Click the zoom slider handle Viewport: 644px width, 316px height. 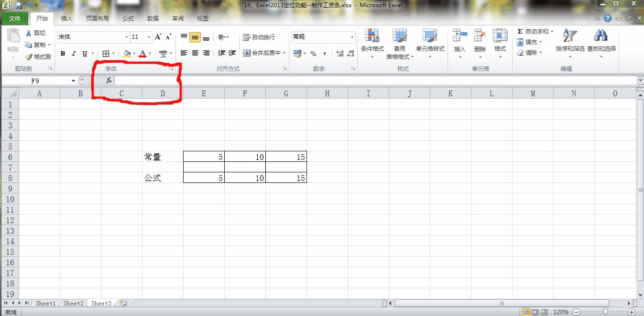[x=605, y=312]
